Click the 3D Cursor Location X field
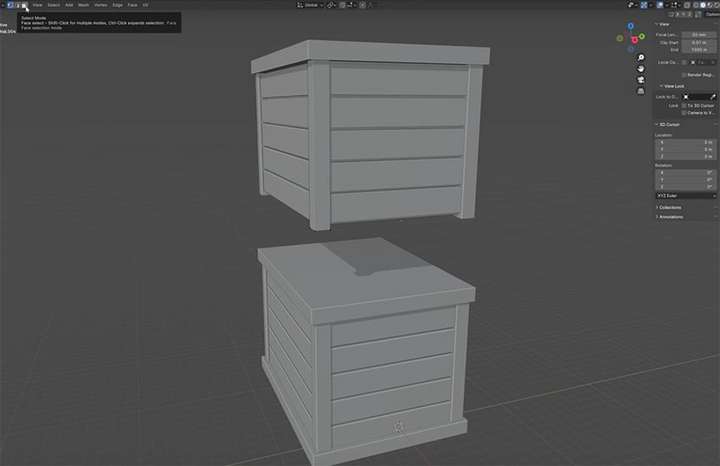This screenshot has height=466, width=720. pos(686,142)
